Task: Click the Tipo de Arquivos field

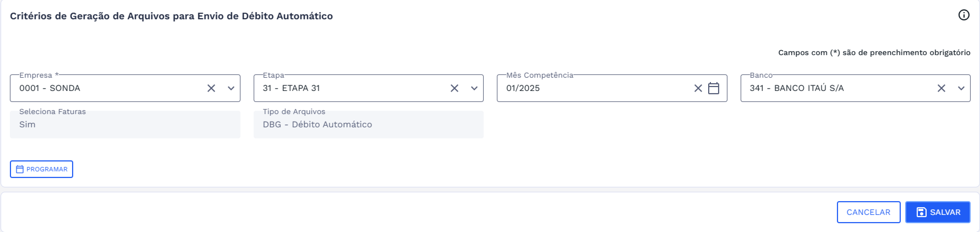Action: click(368, 125)
